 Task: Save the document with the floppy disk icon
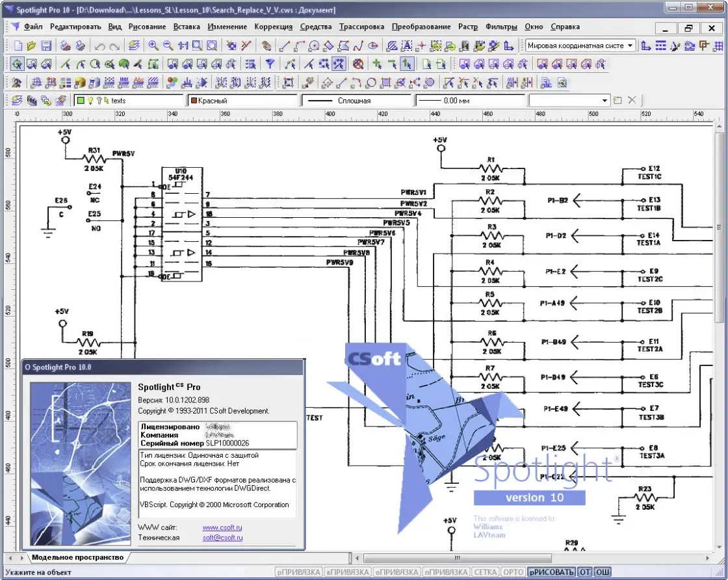pyautogui.click(x=45, y=46)
